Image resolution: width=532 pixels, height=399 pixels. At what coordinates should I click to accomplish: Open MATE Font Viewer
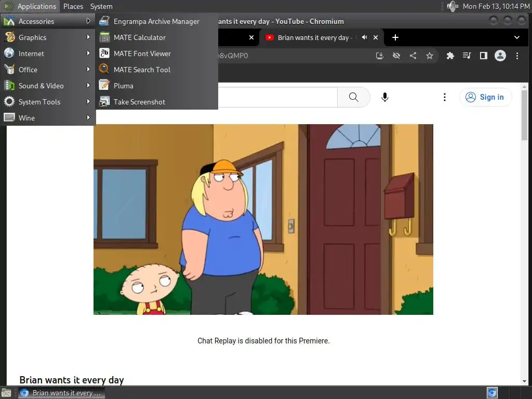157,54
